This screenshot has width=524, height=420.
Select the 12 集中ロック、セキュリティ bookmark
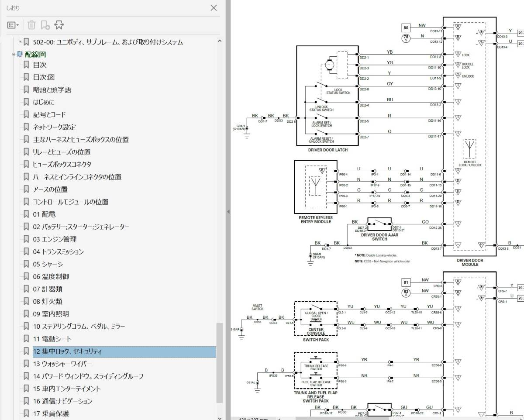coord(124,351)
